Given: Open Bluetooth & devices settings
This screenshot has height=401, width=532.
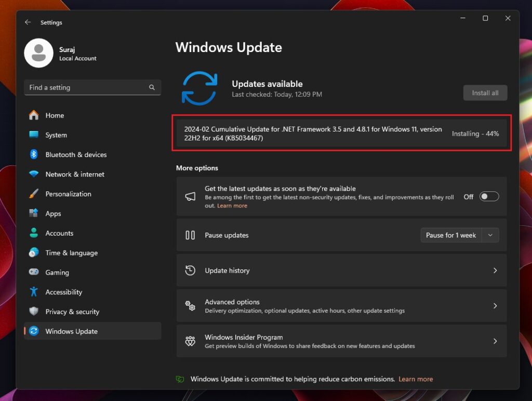Looking at the screenshot, I should [92, 154].
